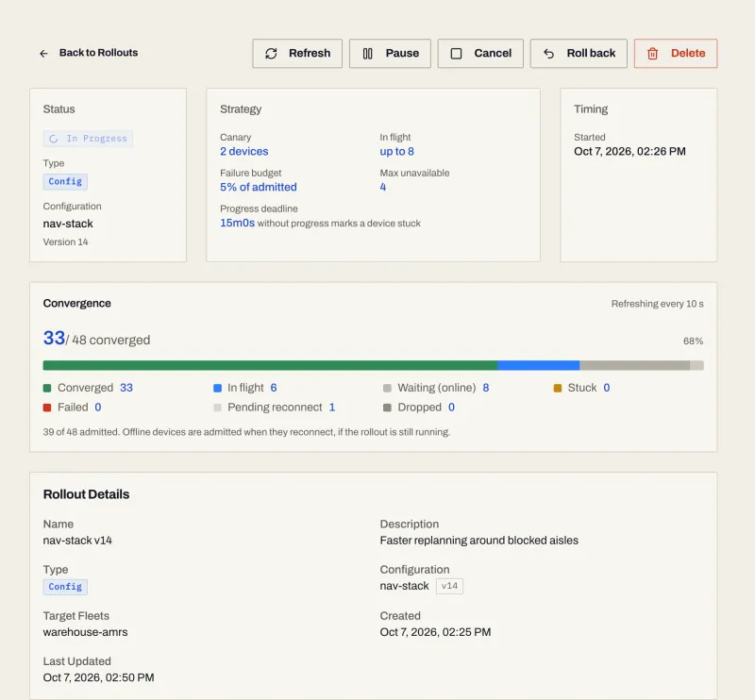Click the '2 devices' canary value
This screenshot has height=700, width=755.
244,152
